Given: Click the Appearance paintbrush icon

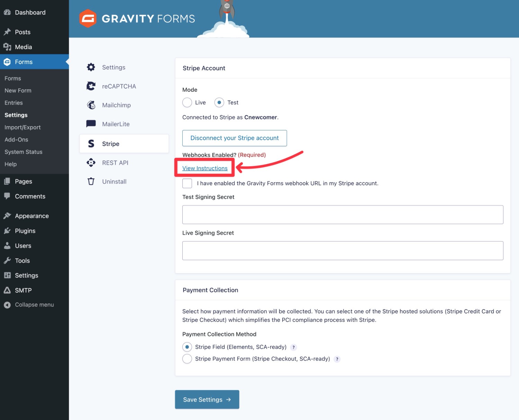Looking at the screenshot, I should 7,216.
